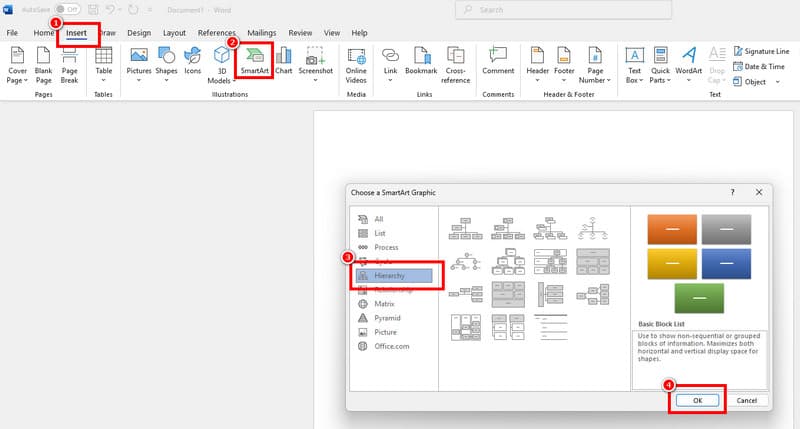
Task: Open the File tab
Action: [12, 33]
